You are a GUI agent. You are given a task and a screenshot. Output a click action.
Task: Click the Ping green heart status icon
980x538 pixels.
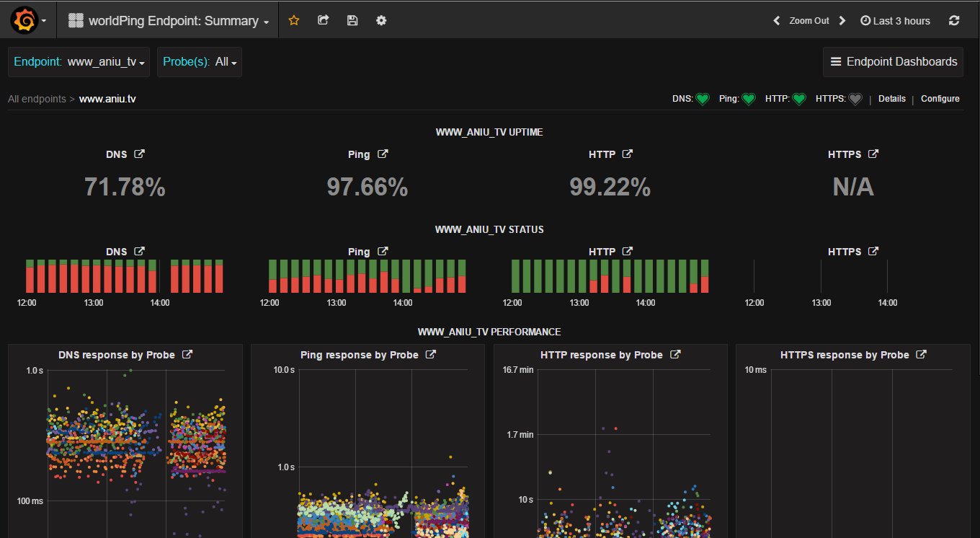[749, 99]
